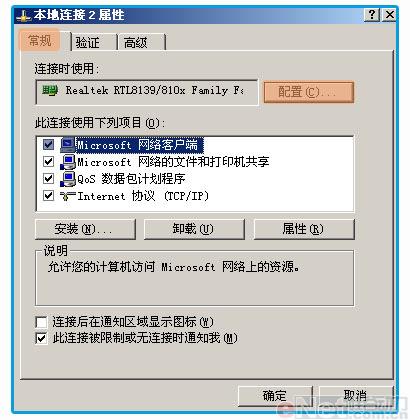Click the 文件和打印机共享 service icon
This screenshot has height=420, width=410.
point(68,162)
